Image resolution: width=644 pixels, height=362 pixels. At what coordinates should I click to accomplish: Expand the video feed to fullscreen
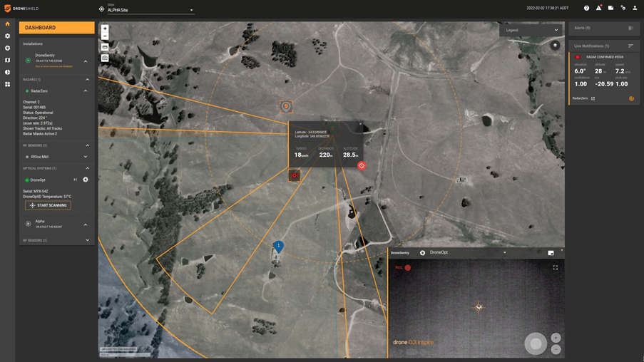(x=556, y=268)
